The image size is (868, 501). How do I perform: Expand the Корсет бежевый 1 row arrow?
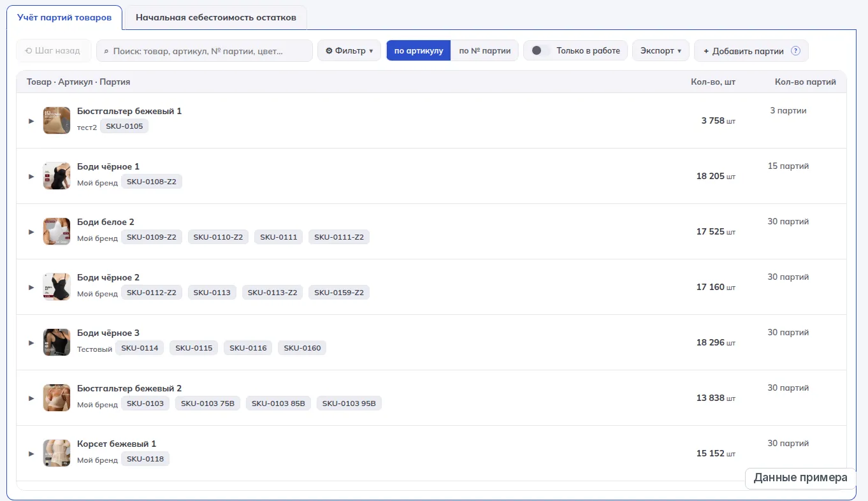[31, 453]
